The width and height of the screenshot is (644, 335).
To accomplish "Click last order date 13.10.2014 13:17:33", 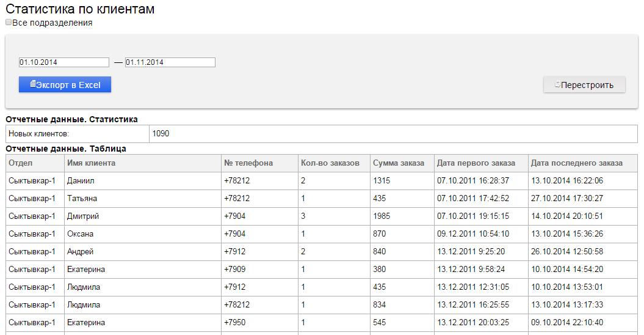I will 567,304.
